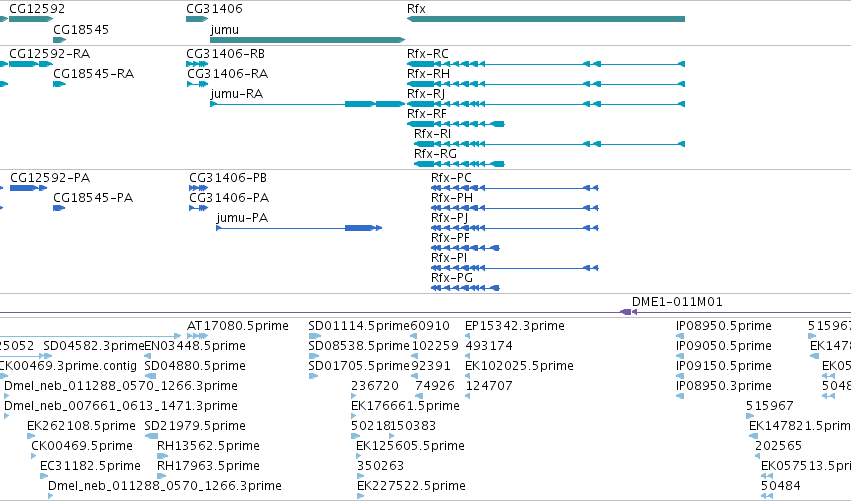Select feature label 350263
Screen dimensions: 851x501
(x=380, y=467)
